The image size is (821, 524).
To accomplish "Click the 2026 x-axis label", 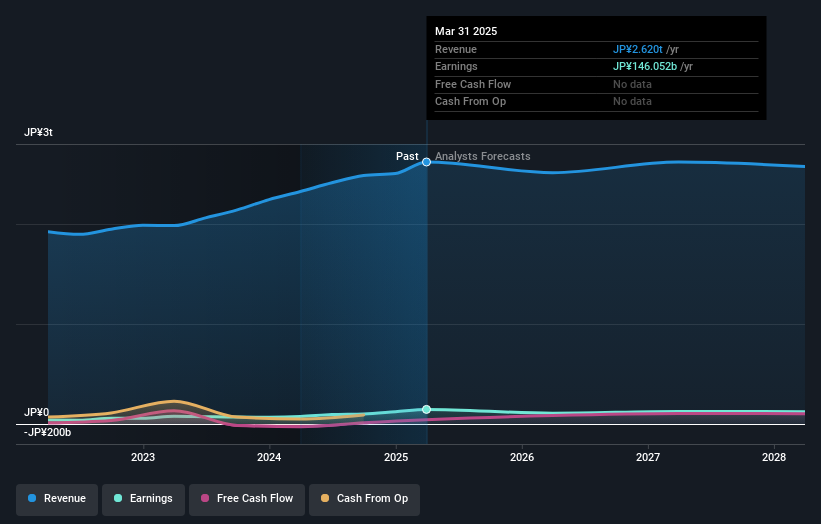I will (522, 458).
